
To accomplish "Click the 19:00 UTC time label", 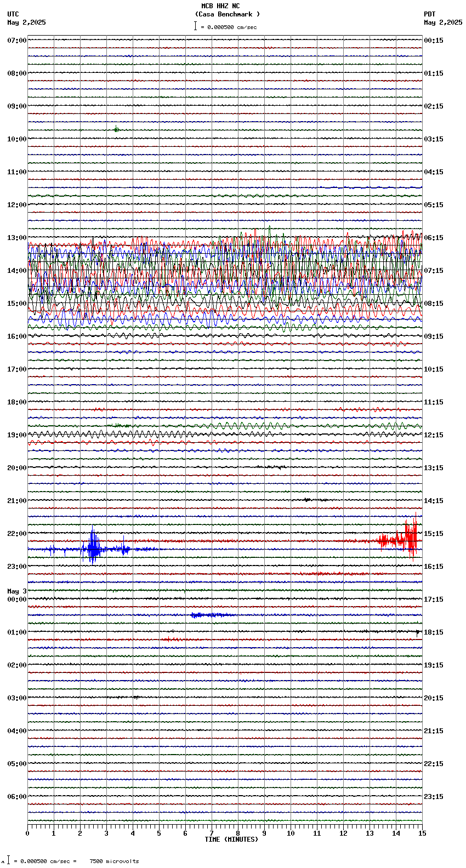I will point(17,435).
